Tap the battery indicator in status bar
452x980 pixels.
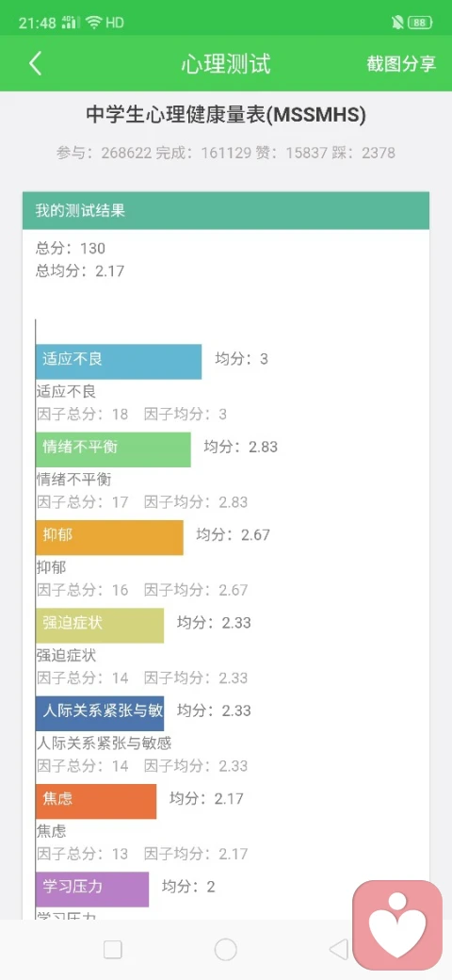(420, 23)
